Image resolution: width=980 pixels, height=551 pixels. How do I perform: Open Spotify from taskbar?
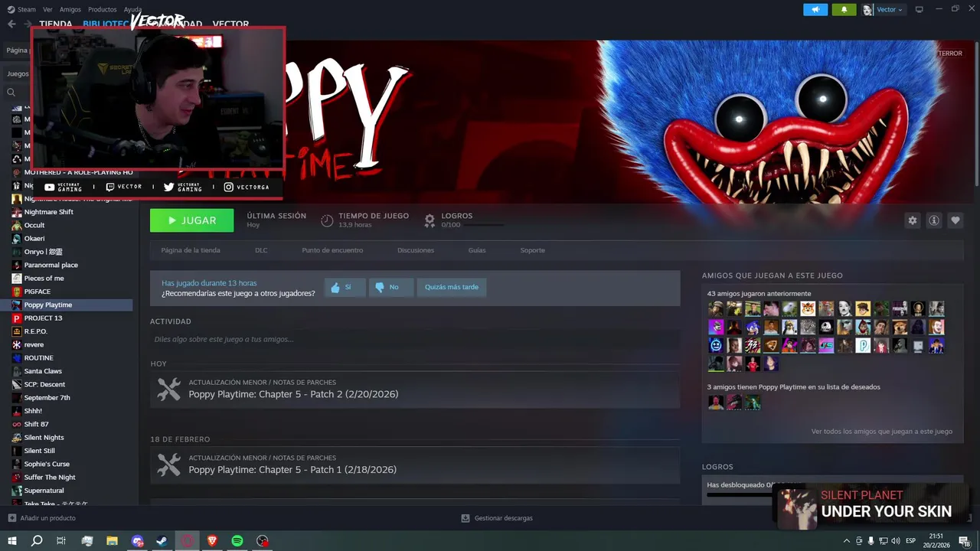237,541
